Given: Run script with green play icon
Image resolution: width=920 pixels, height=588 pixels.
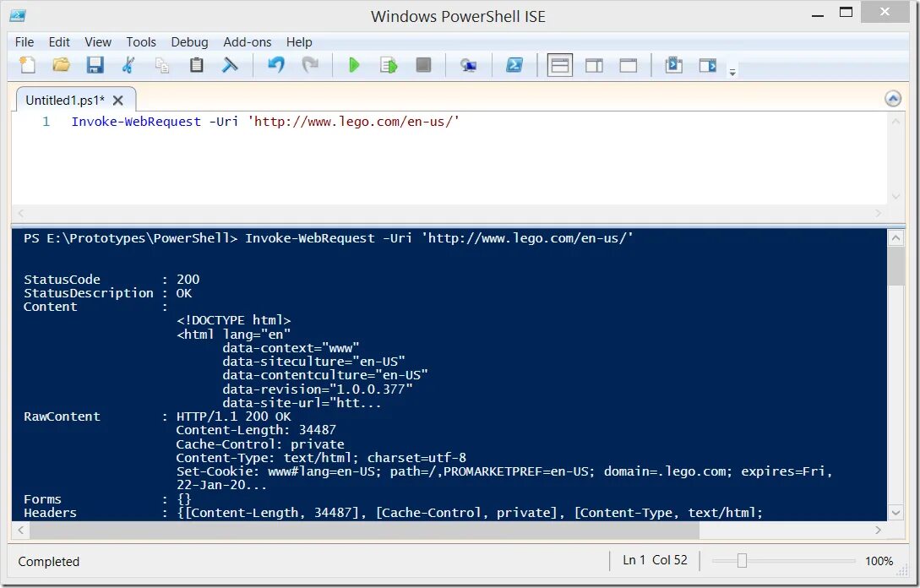Looking at the screenshot, I should [x=354, y=65].
